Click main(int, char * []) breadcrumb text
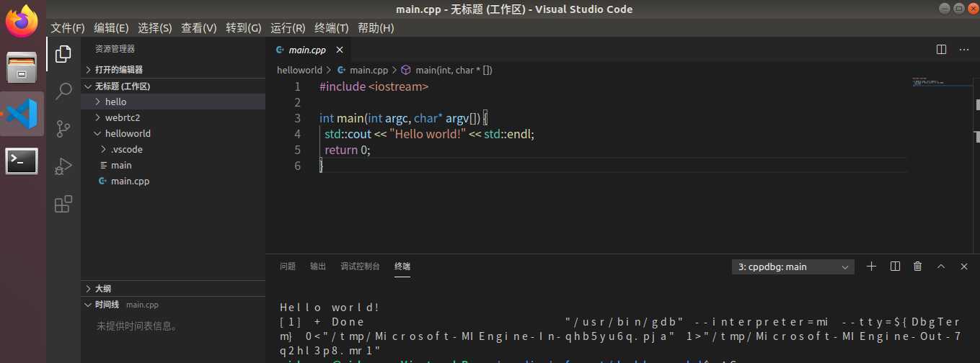980x363 pixels. coord(454,70)
